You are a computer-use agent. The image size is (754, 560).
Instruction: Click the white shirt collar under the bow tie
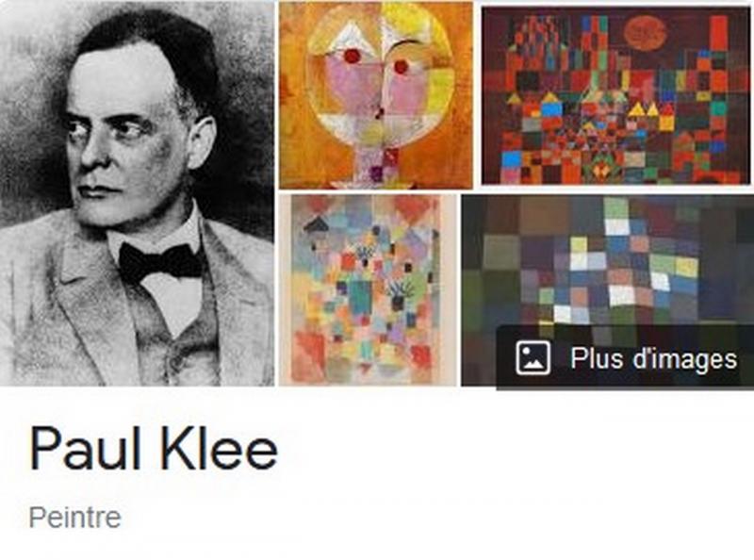coord(175,303)
